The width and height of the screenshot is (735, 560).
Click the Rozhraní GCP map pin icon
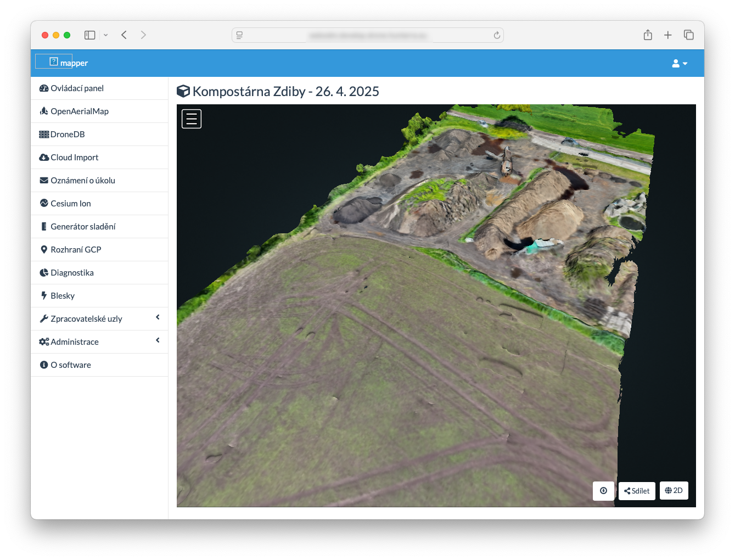coord(44,250)
